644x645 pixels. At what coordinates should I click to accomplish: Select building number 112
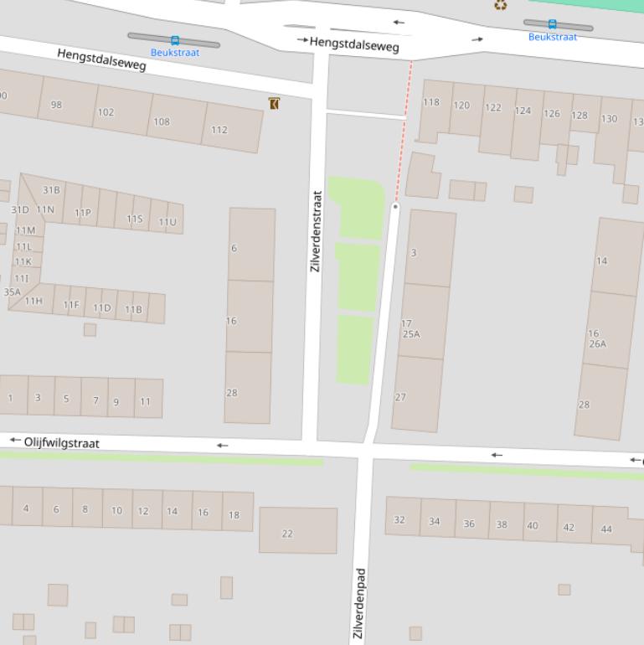tap(219, 130)
